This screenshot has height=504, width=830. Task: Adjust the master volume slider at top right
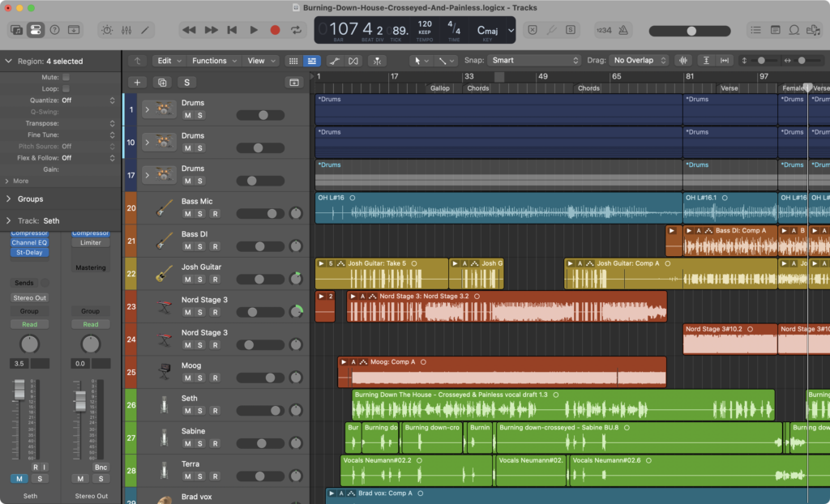point(690,31)
